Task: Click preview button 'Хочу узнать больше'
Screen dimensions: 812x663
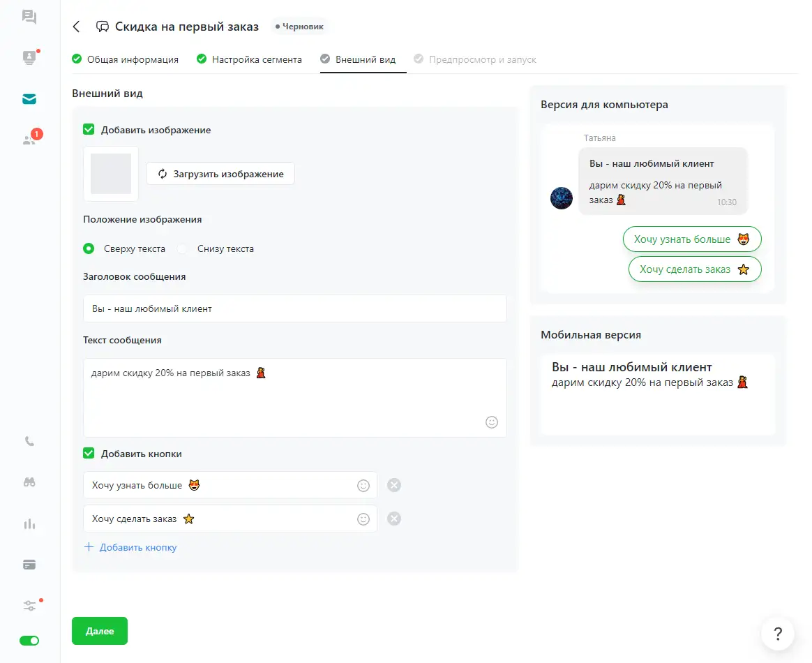Action: pos(692,239)
